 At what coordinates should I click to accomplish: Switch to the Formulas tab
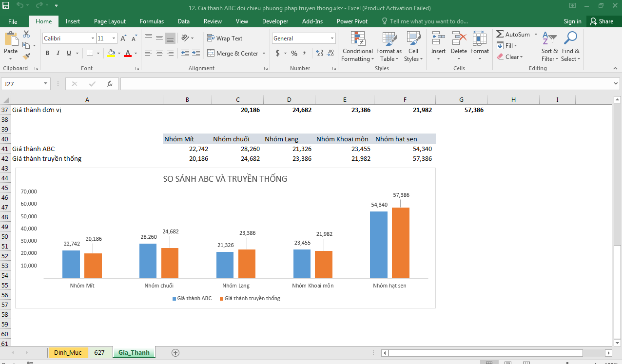click(x=152, y=21)
